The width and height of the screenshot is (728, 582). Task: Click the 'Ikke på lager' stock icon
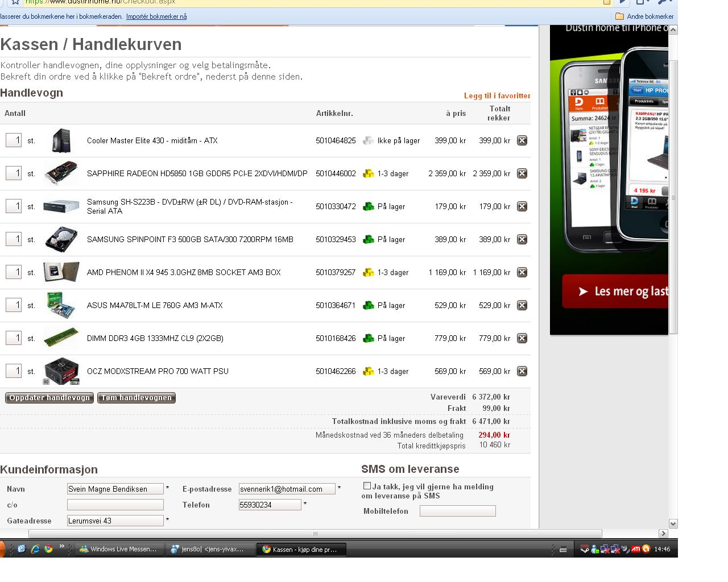[x=369, y=140]
